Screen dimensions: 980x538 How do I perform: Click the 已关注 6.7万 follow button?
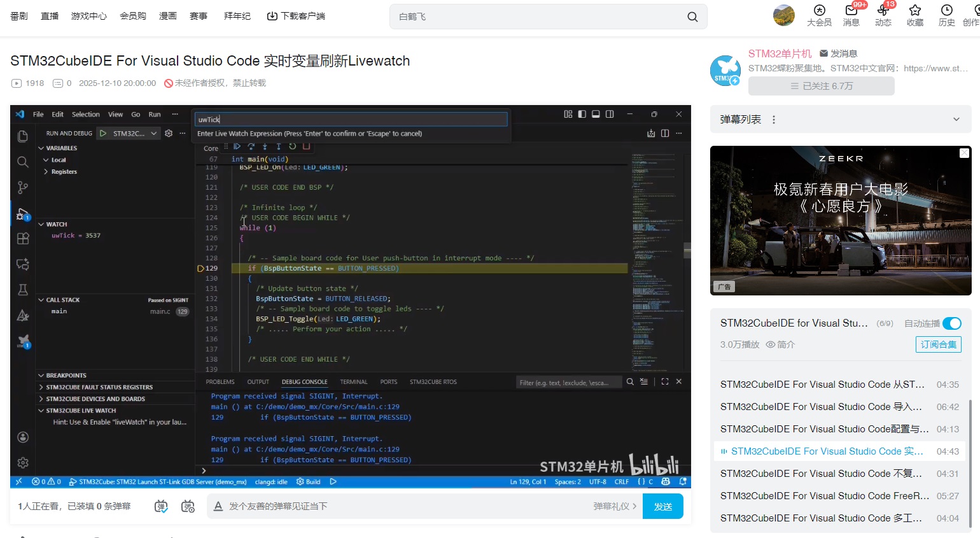click(822, 86)
